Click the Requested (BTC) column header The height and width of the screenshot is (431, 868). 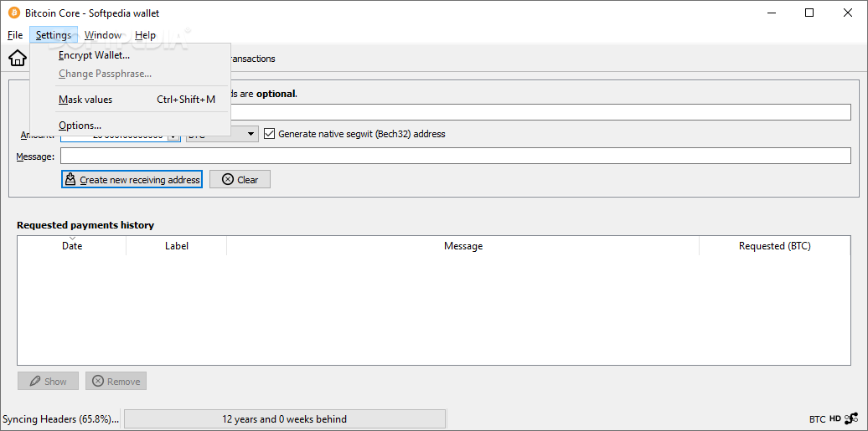click(774, 246)
